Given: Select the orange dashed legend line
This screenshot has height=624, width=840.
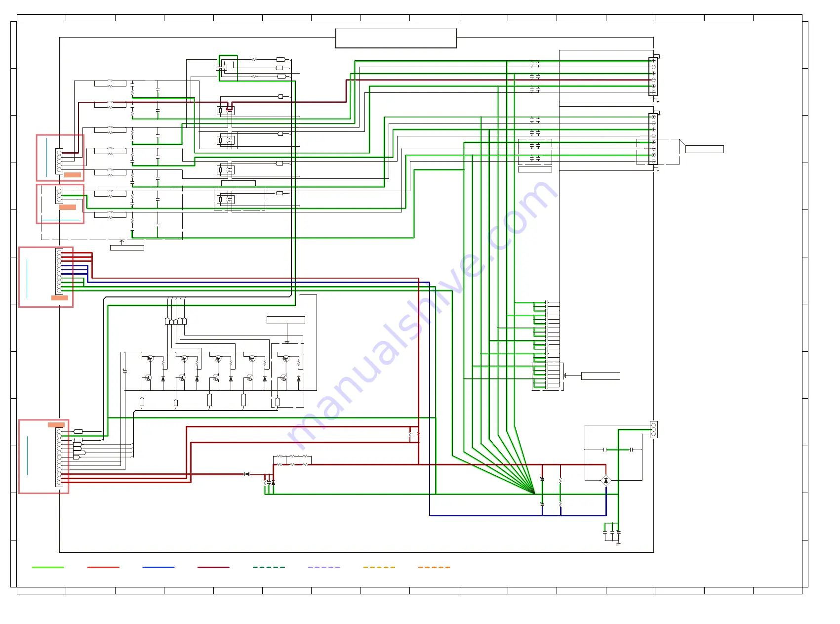Looking at the screenshot, I should tap(434, 567).
